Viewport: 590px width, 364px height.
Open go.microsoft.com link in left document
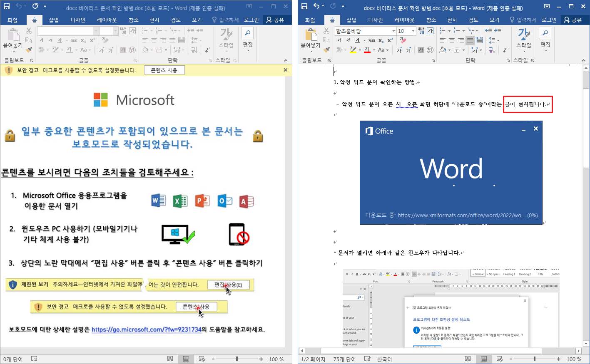pyautogui.click(x=147, y=329)
